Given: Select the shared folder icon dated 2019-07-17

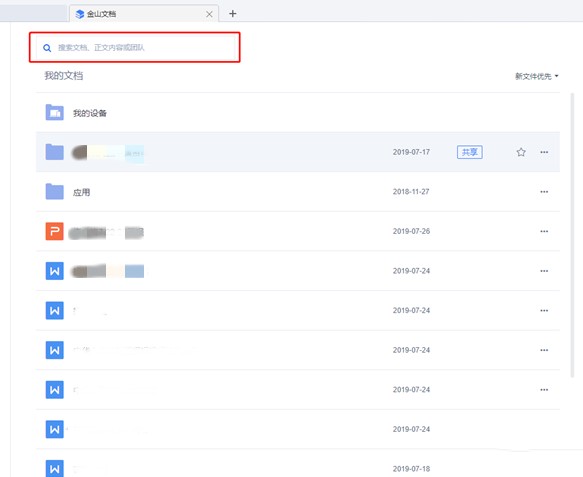Looking at the screenshot, I should [55, 152].
